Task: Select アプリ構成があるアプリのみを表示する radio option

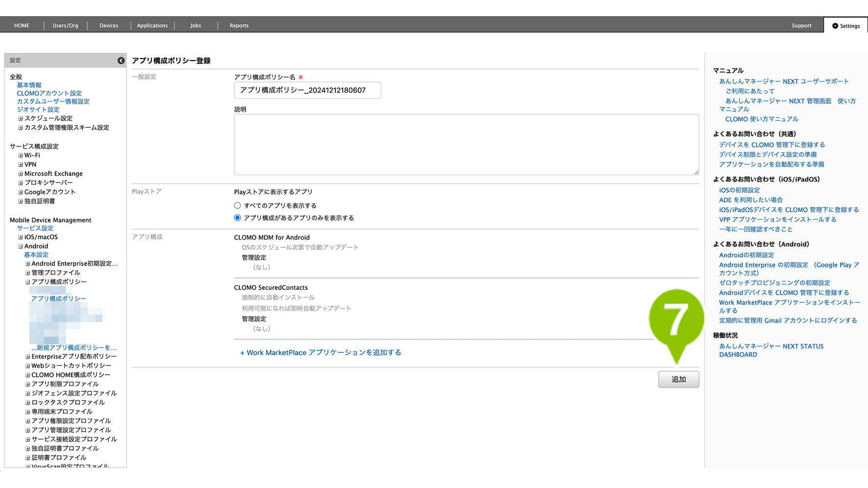Action: pos(237,218)
